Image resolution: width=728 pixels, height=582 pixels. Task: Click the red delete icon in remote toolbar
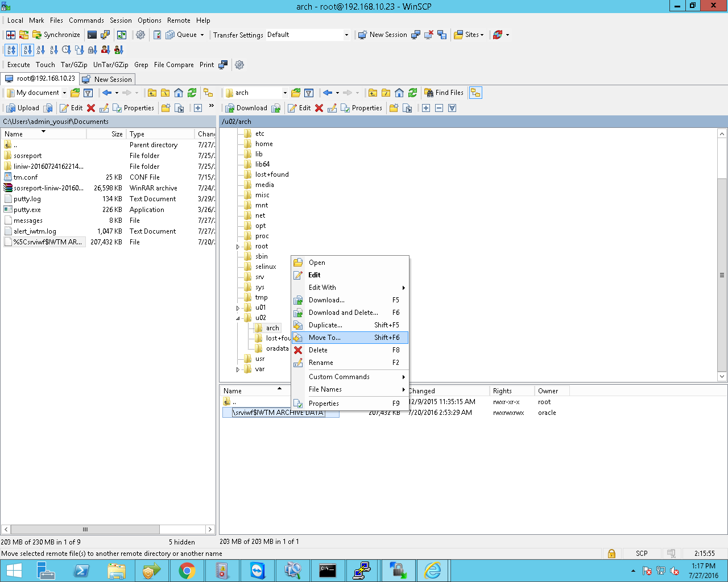(x=319, y=108)
